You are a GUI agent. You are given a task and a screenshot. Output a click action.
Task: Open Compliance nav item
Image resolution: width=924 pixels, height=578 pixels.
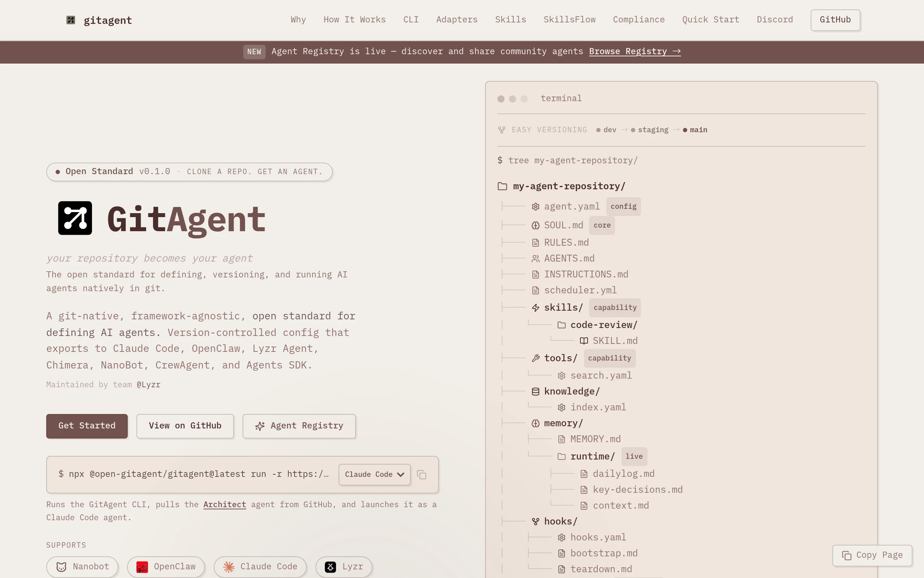(639, 20)
